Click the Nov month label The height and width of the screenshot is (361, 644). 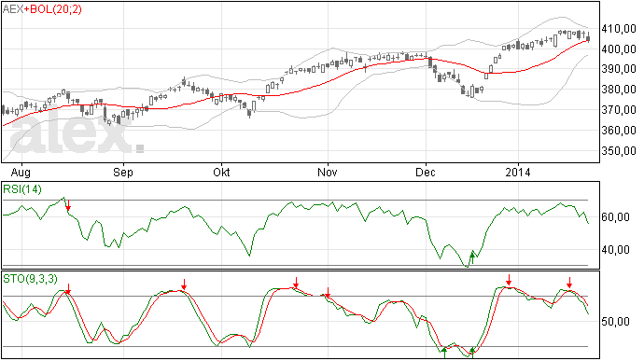click(328, 172)
